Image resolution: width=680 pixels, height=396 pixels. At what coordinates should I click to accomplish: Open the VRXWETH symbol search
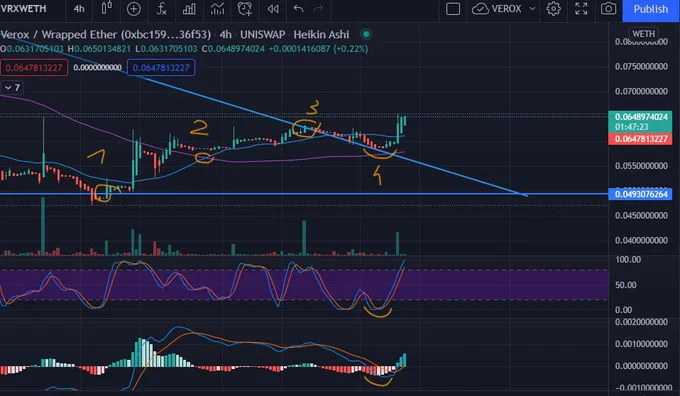click(24, 9)
